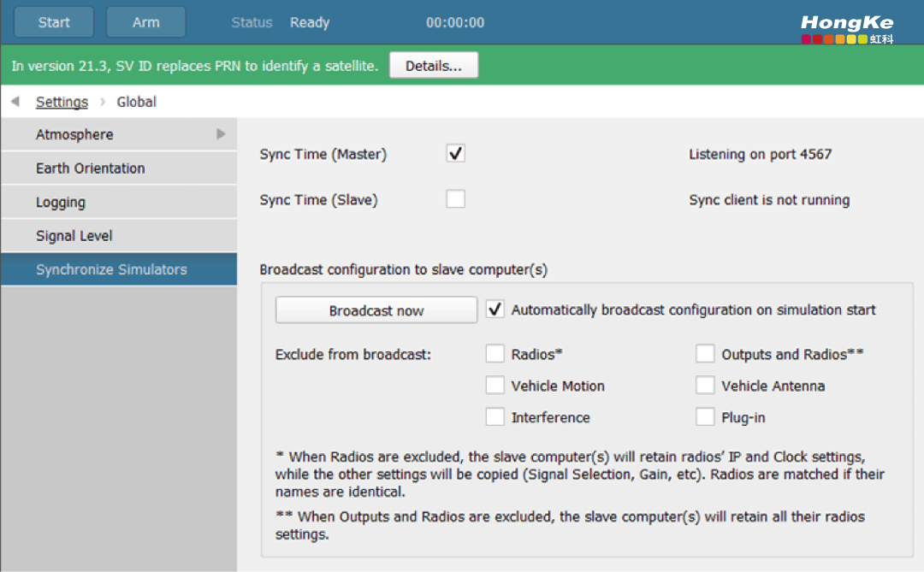Click the Ready status text
The height and width of the screenshot is (572, 924).
pos(310,23)
